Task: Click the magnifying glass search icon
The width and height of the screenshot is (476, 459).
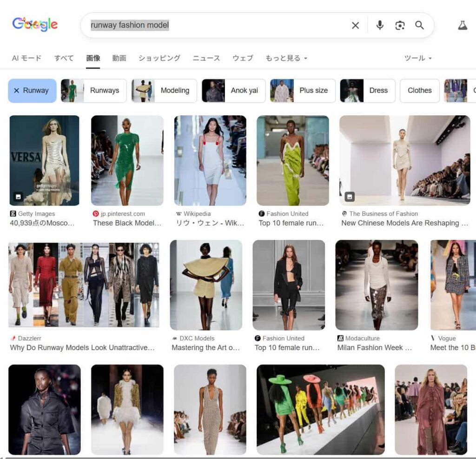Action: [x=419, y=26]
